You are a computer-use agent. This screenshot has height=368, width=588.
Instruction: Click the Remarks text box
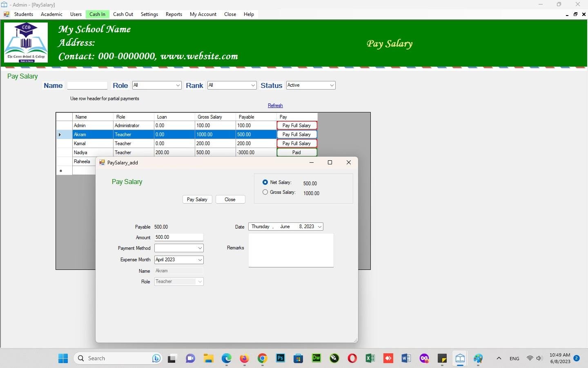(291, 250)
